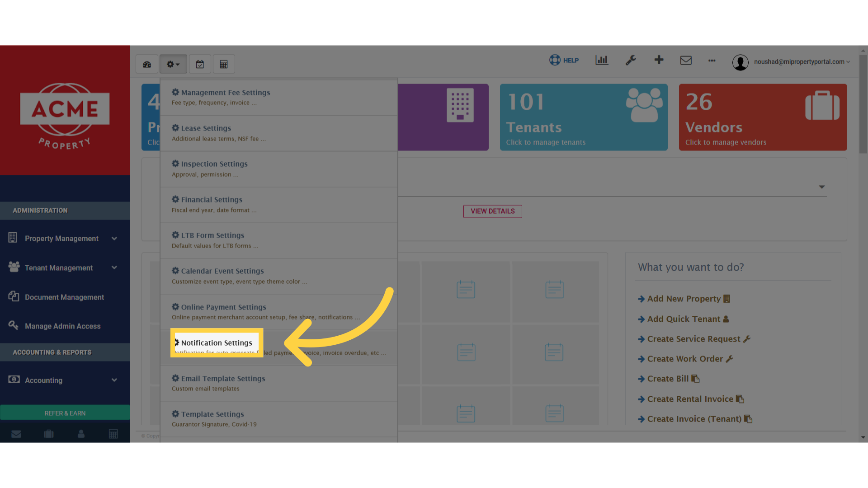Click the REFER & EARN button
Image resolution: width=868 pixels, height=488 pixels.
(x=65, y=413)
